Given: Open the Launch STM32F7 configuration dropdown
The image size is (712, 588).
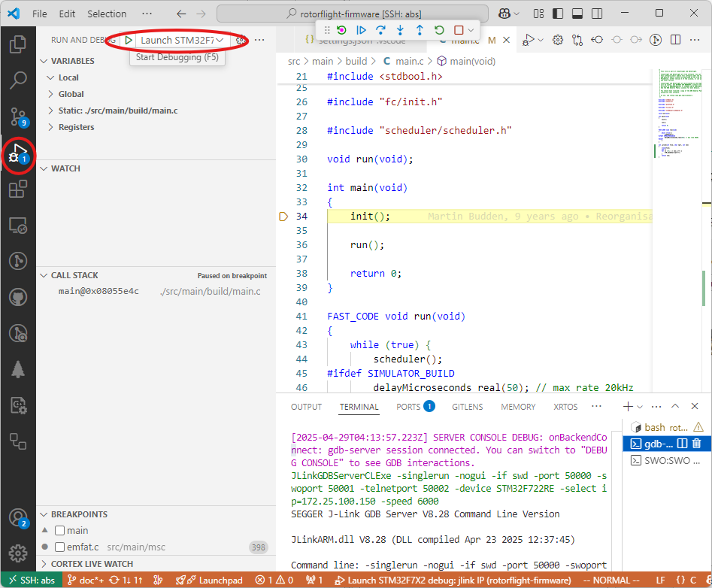Looking at the screenshot, I should coord(182,40).
